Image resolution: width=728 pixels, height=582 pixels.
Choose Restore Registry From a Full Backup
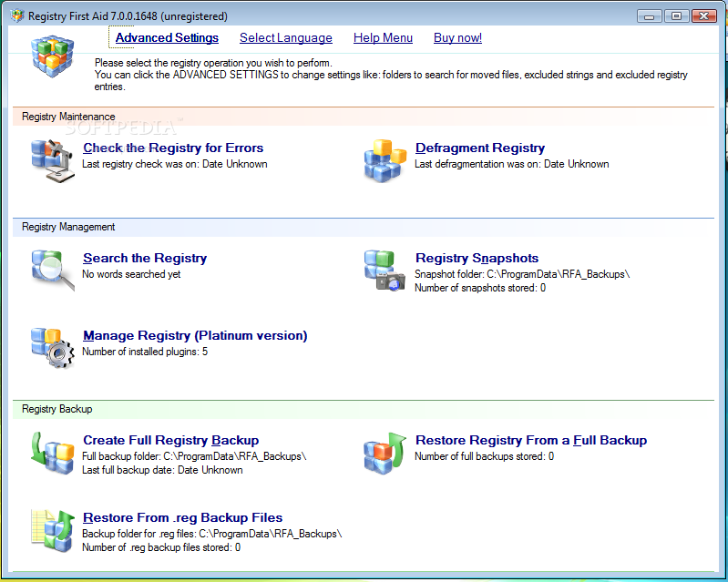pos(531,440)
